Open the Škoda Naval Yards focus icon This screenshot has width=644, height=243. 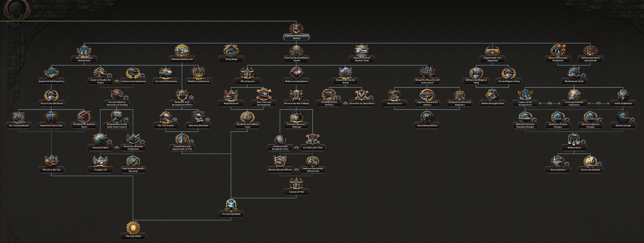574,73
